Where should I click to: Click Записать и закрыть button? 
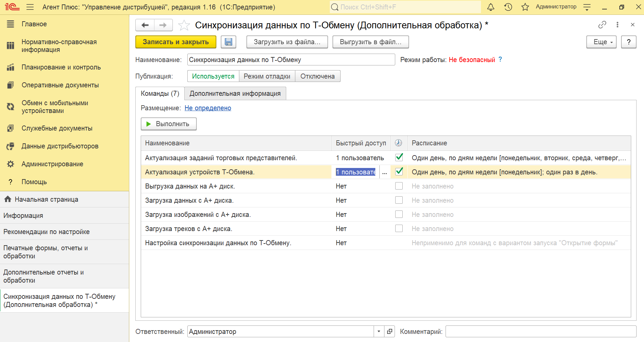pyautogui.click(x=176, y=42)
